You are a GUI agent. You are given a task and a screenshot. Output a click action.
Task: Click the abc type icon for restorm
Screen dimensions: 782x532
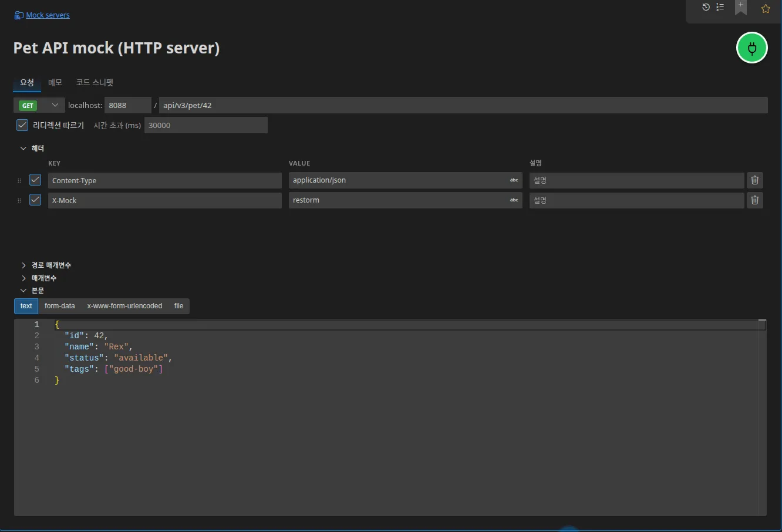(x=514, y=200)
